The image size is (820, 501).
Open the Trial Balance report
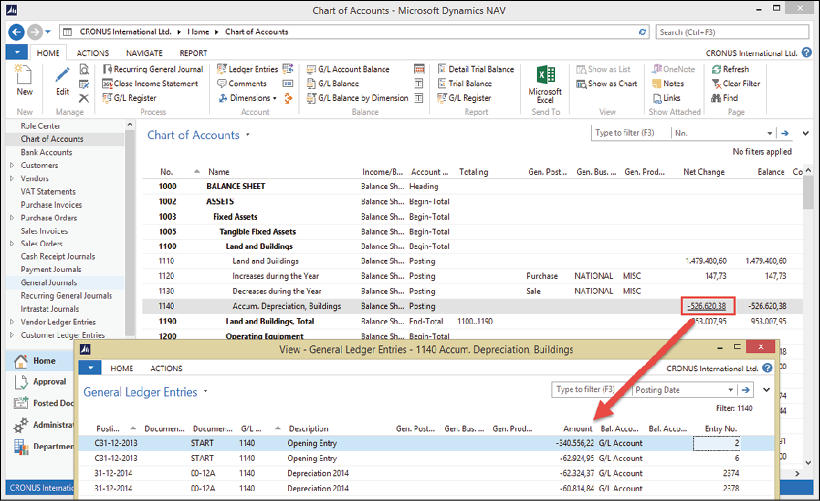(x=464, y=83)
